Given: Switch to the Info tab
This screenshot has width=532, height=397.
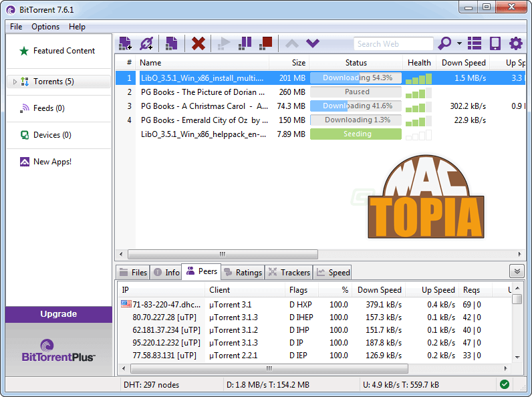Looking at the screenshot, I should point(166,272).
